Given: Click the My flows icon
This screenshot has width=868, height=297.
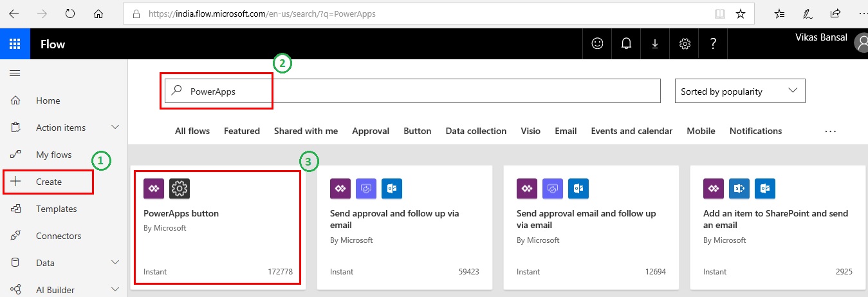Looking at the screenshot, I should pos(15,155).
